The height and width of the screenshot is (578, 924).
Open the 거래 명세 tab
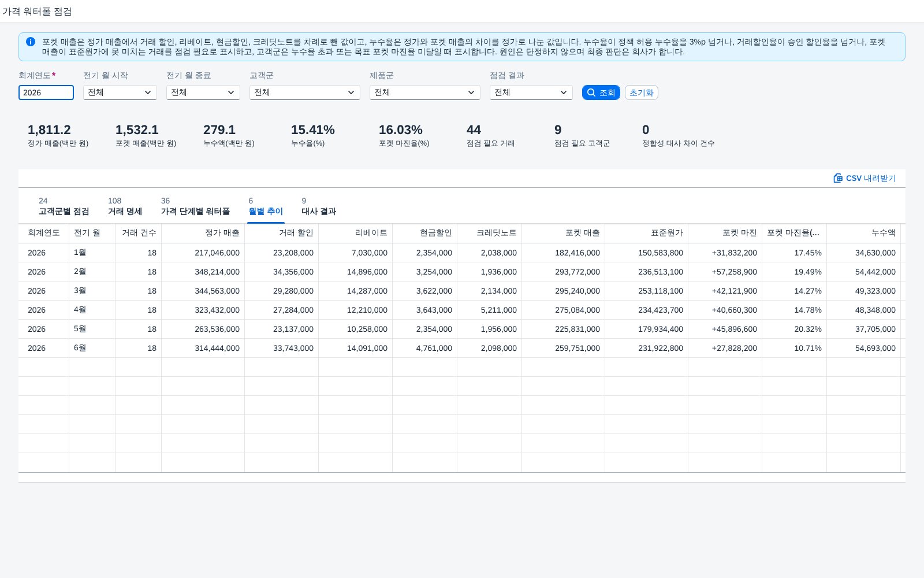coord(125,206)
